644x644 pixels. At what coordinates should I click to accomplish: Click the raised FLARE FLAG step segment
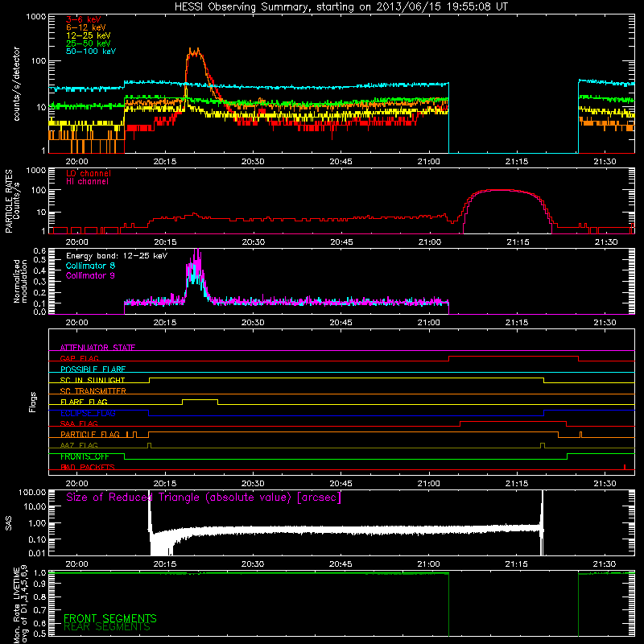point(200,399)
